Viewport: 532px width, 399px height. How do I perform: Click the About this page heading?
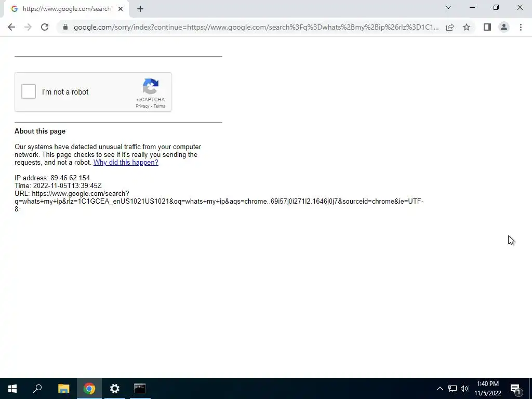(40, 131)
